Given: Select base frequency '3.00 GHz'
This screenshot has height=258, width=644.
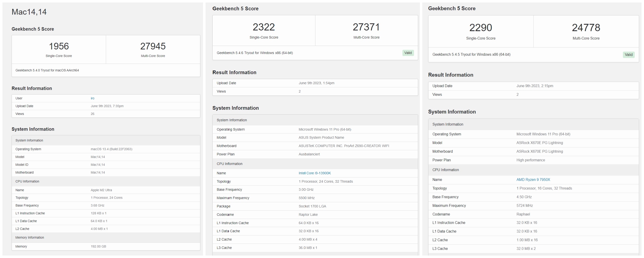Looking at the screenshot, I should click(x=306, y=190).
